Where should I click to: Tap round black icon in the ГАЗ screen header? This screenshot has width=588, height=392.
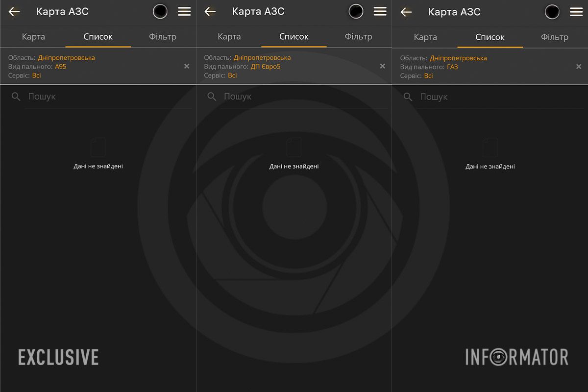click(552, 12)
